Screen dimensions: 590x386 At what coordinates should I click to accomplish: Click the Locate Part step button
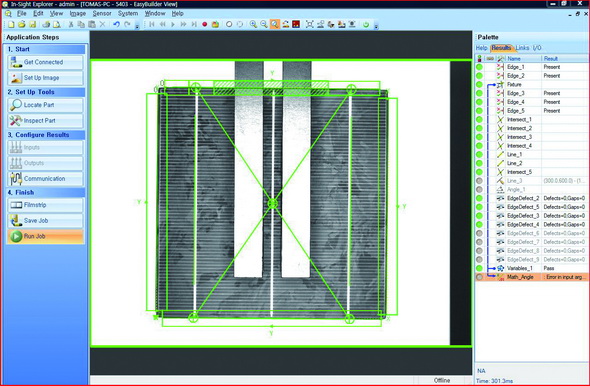coord(45,105)
